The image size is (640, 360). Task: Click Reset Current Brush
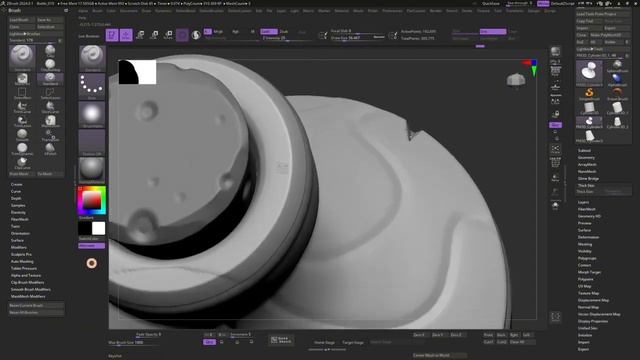click(x=36, y=305)
